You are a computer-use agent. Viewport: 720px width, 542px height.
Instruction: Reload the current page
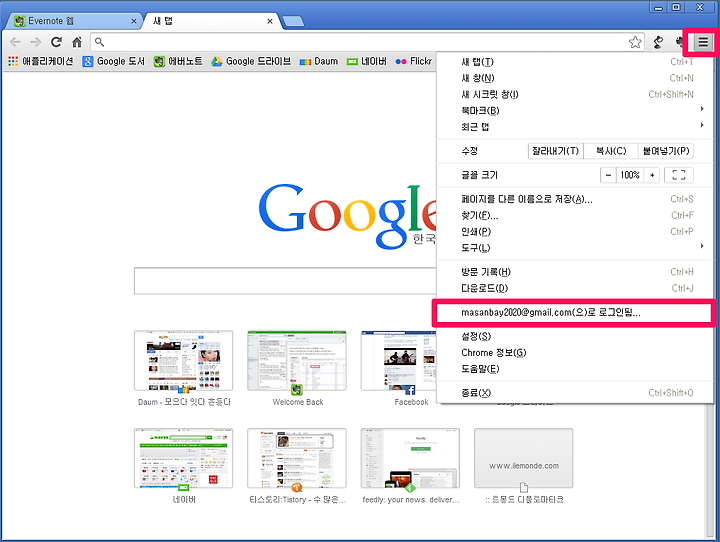(56, 42)
